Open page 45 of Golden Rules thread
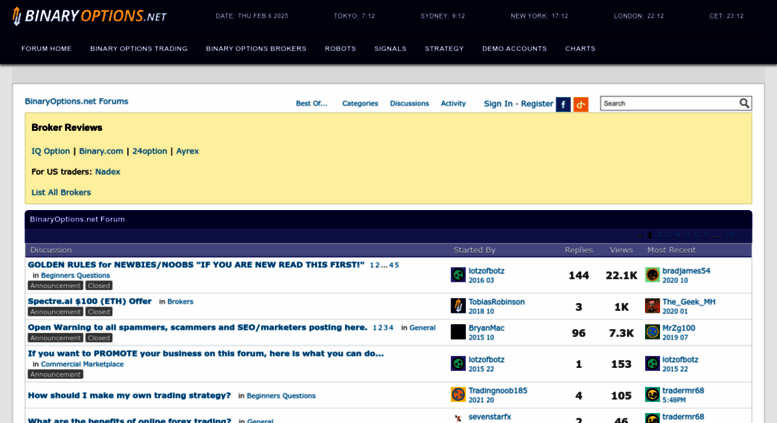Image resolution: width=777 pixels, height=423 pixels. click(394, 265)
